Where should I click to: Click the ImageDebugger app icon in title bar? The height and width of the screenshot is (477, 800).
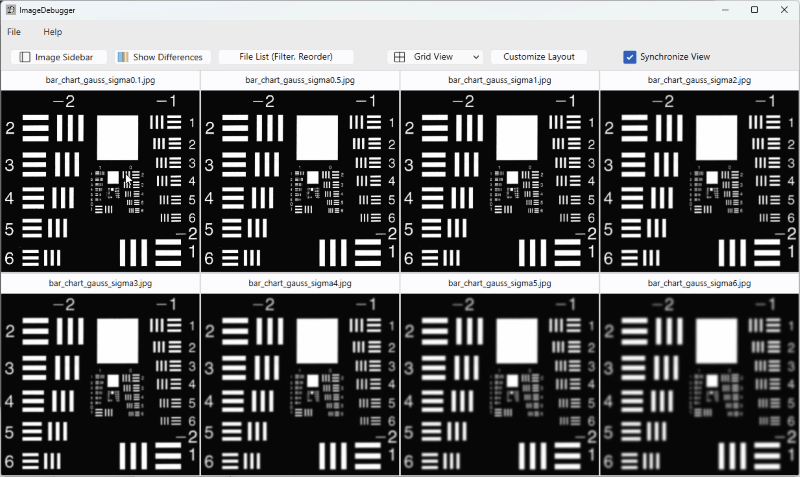coord(10,10)
